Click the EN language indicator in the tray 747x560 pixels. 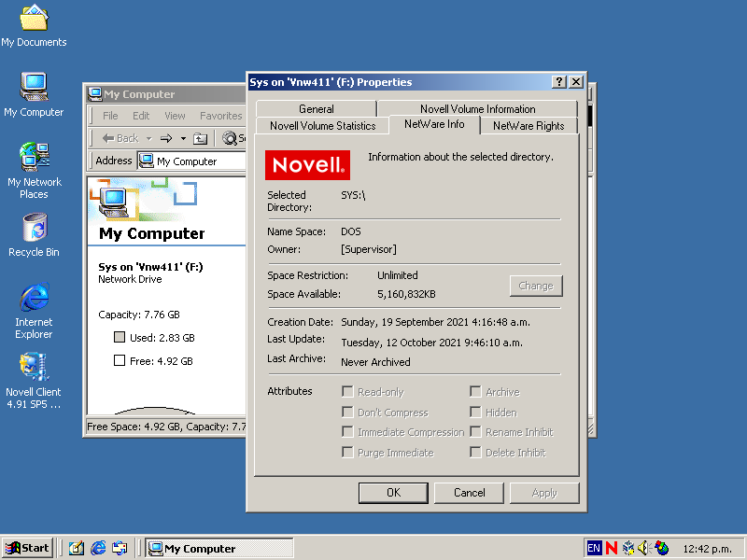coord(594,548)
